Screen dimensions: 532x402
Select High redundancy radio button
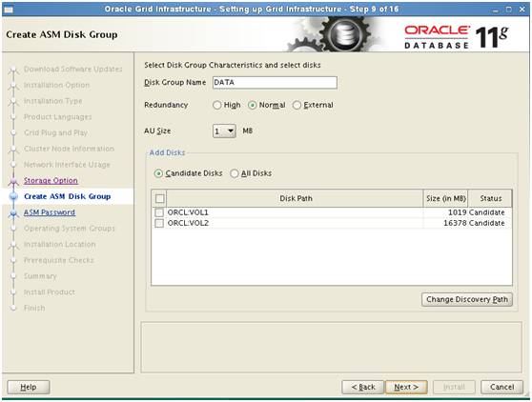click(x=217, y=105)
